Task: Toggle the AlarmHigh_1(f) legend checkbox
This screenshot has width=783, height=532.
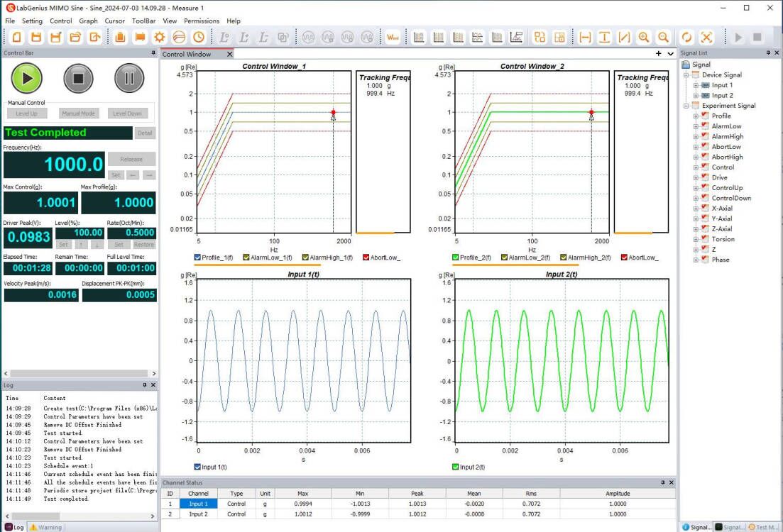Action: coord(305,257)
